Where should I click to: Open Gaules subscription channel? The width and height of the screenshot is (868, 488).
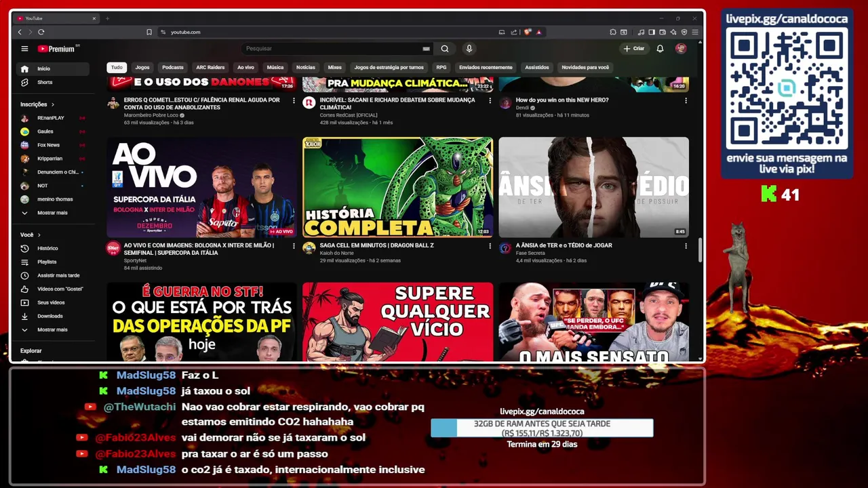click(x=52, y=131)
